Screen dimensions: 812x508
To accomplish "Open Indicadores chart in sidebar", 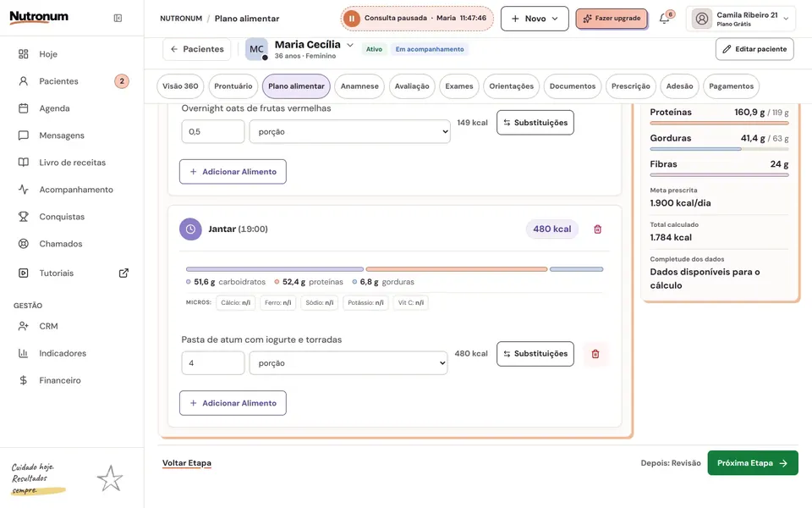I will coord(62,353).
